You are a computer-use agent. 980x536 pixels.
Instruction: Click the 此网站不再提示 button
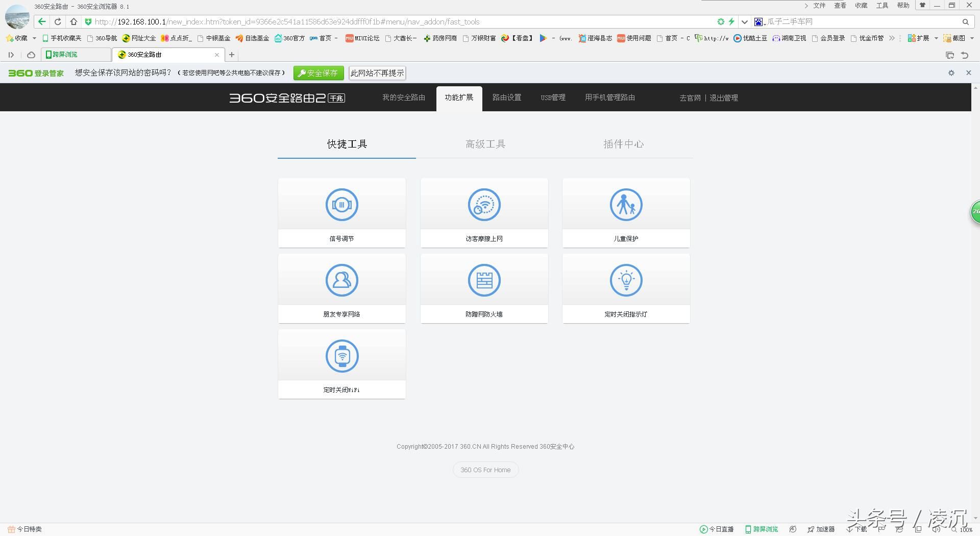pyautogui.click(x=377, y=73)
